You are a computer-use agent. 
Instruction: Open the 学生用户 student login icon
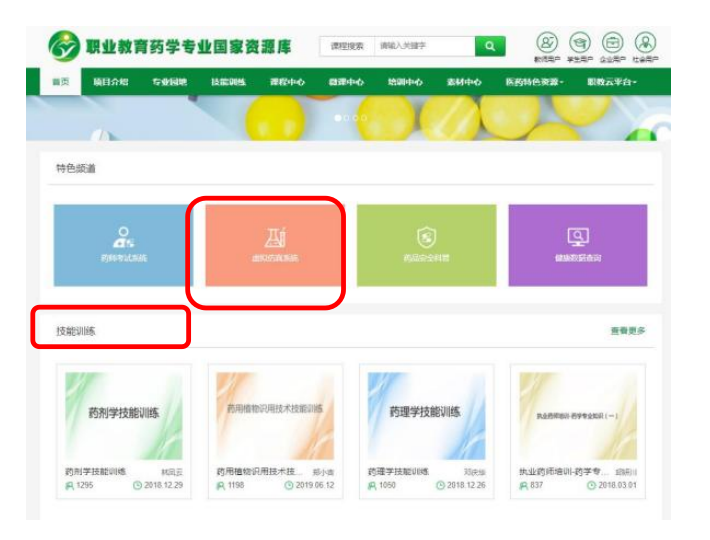click(x=580, y=43)
